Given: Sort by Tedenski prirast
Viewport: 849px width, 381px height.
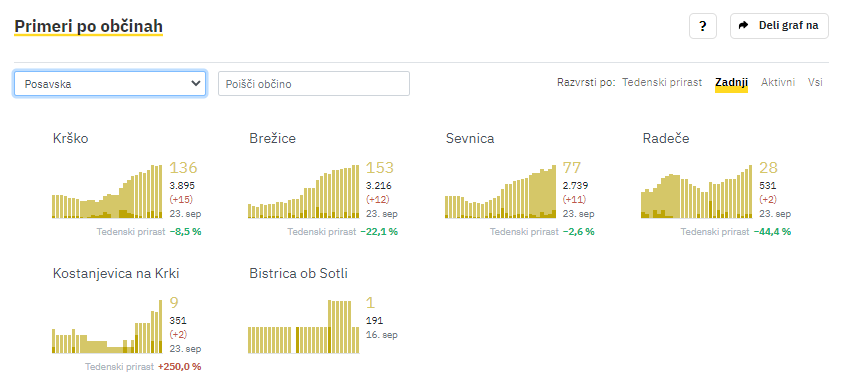Looking at the screenshot, I should coord(662,83).
